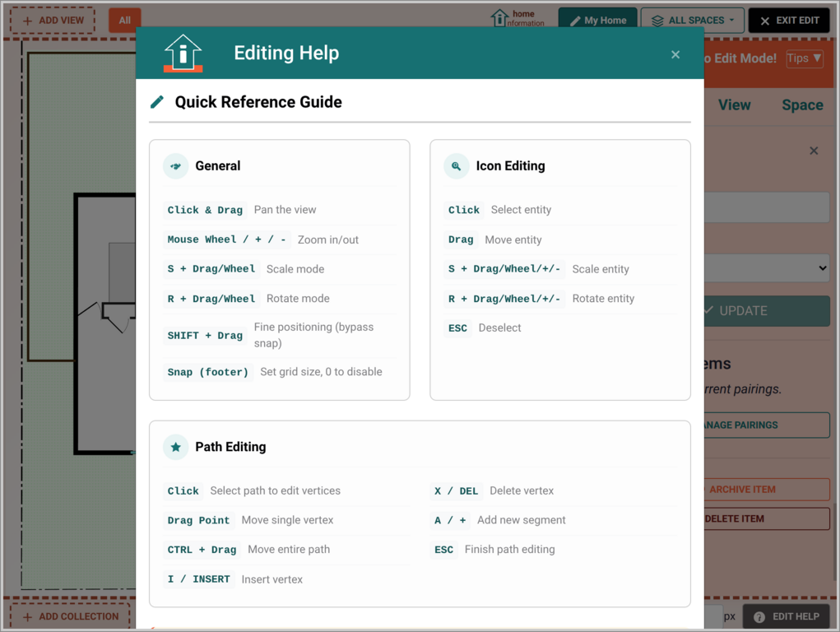Switch to the Space tab
The image size is (840, 632).
802,105
